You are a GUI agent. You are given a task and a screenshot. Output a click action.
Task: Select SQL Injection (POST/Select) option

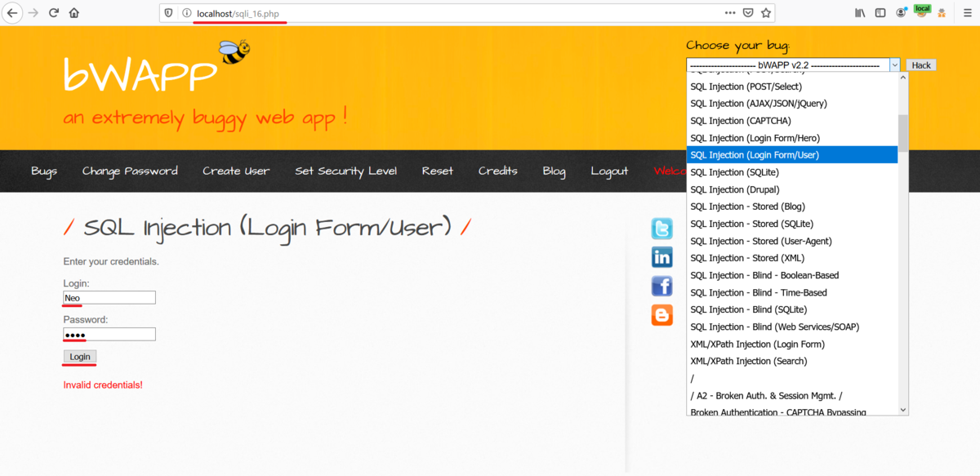pos(792,87)
